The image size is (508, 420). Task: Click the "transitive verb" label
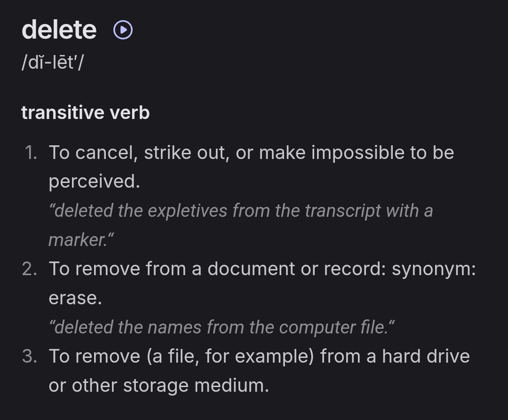coord(85,113)
